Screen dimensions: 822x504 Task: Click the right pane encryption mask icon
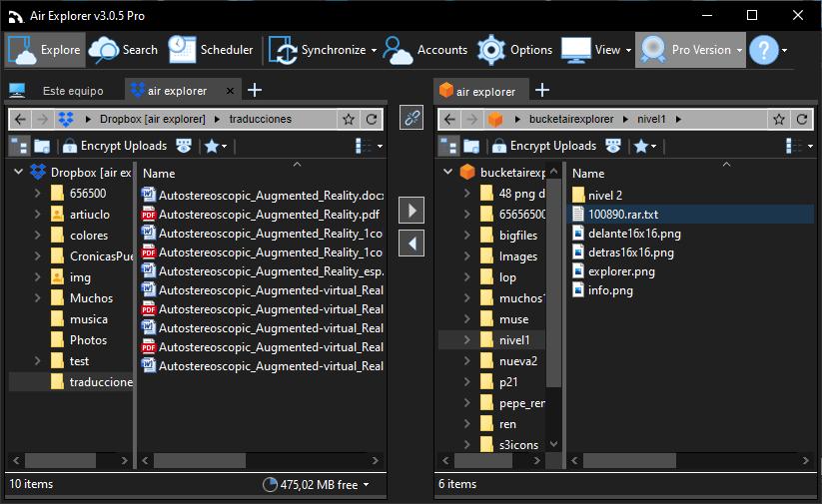point(613,146)
